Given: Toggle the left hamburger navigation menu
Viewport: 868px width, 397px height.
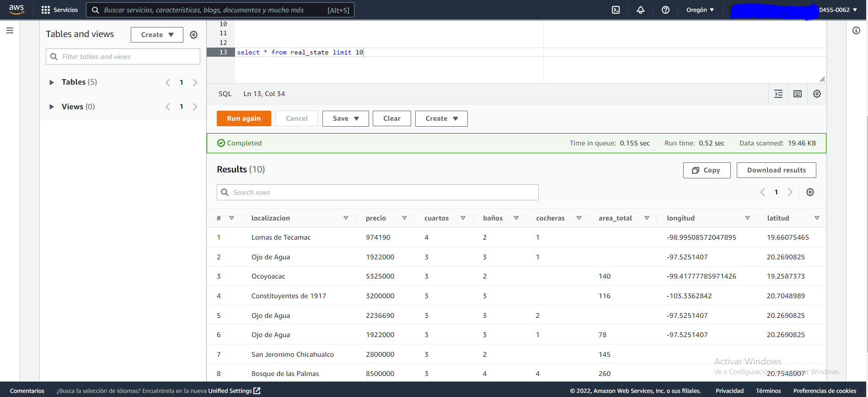Looking at the screenshot, I should click(x=10, y=31).
